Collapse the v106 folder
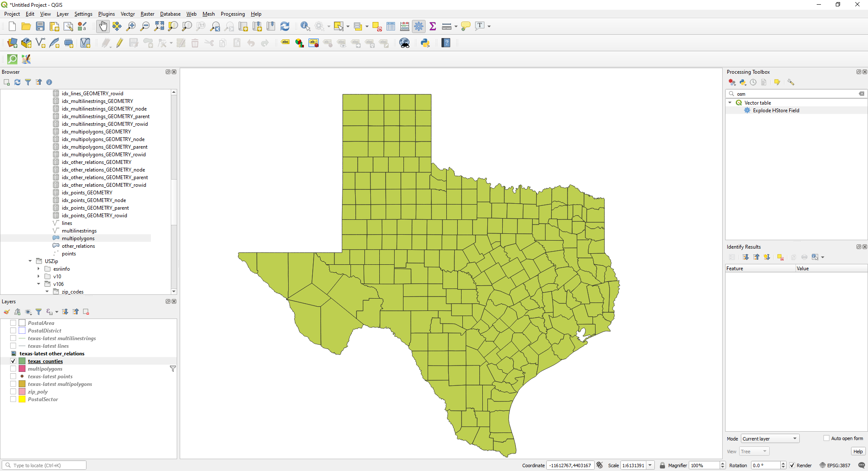868x471 pixels. (39, 284)
